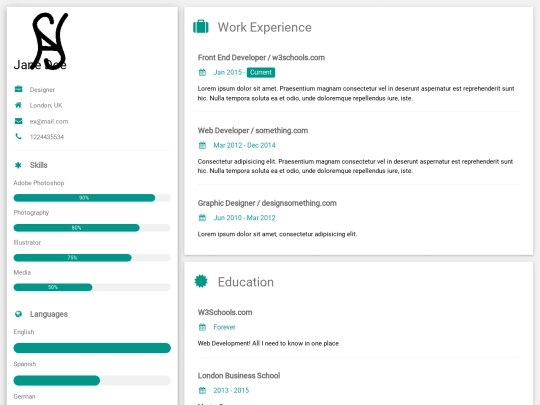The width and height of the screenshot is (540, 405).
Task: Click the badge icon beside Education
Action: pos(201,281)
